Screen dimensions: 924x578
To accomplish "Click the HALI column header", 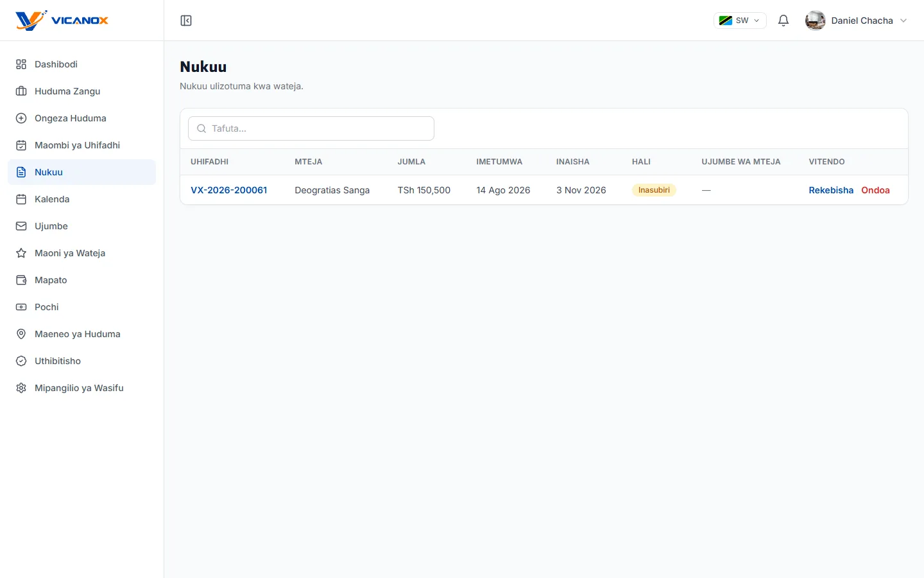I will [641, 162].
